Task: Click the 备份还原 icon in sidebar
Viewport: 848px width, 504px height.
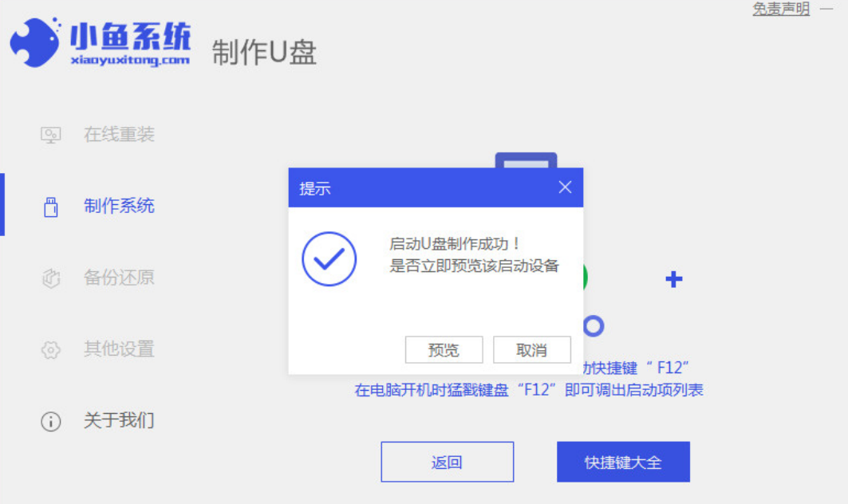Action: pyautogui.click(x=51, y=278)
